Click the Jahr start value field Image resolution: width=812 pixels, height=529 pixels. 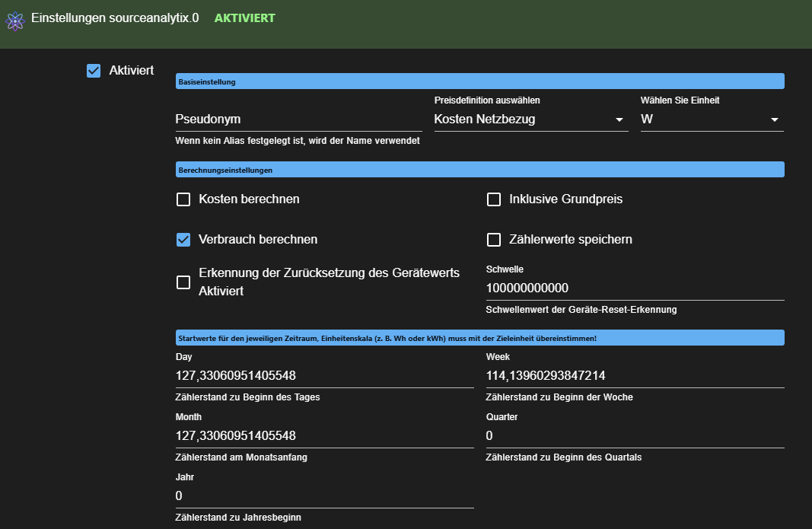(x=323, y=496)
